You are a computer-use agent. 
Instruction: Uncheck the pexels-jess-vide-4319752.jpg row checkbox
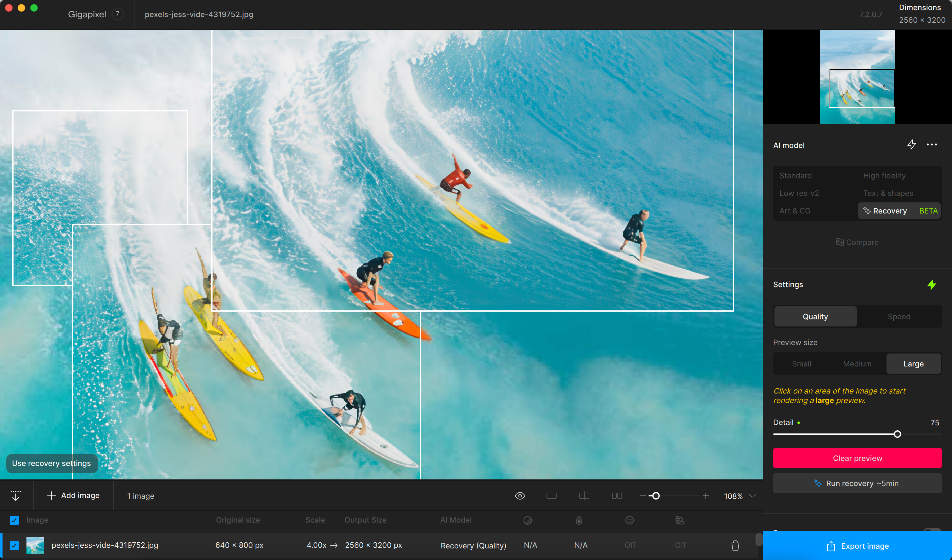pyautogui.click(x=14, y=545)
